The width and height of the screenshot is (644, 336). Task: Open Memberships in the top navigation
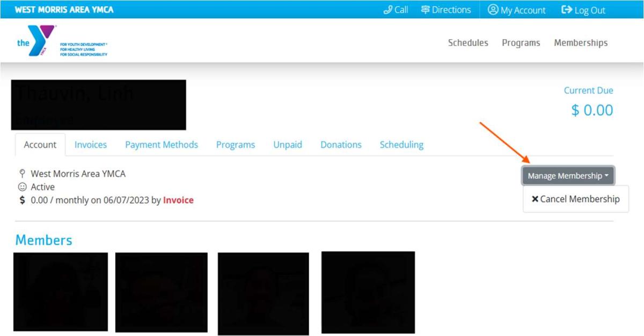pyautogui.click(x=581, y=43)
